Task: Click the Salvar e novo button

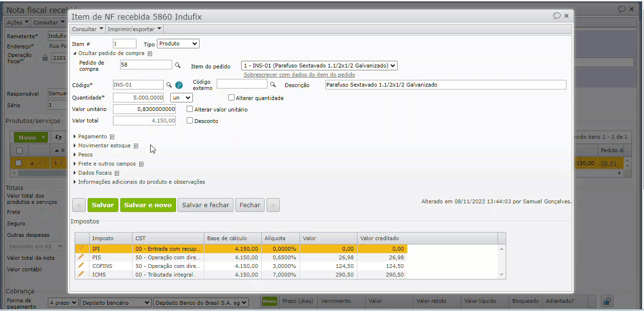Action: [x=148, y=205]
